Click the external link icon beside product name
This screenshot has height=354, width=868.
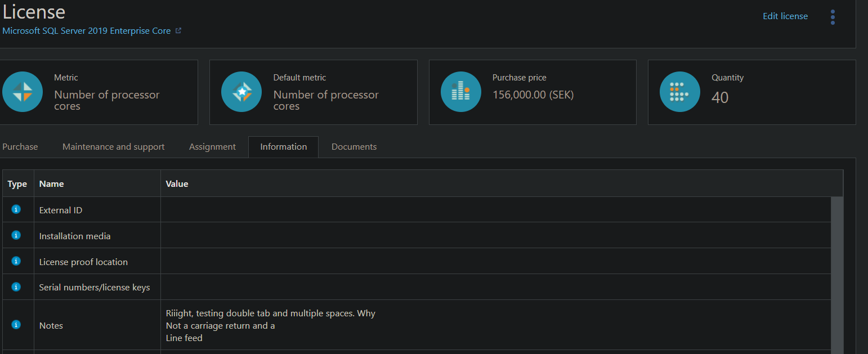[178, 31]
